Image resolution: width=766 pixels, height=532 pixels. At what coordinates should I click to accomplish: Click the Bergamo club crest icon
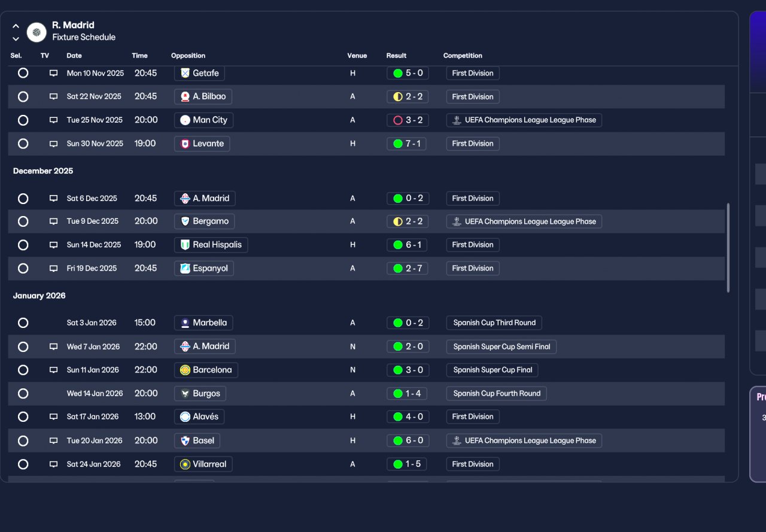[x=185, y=221]
